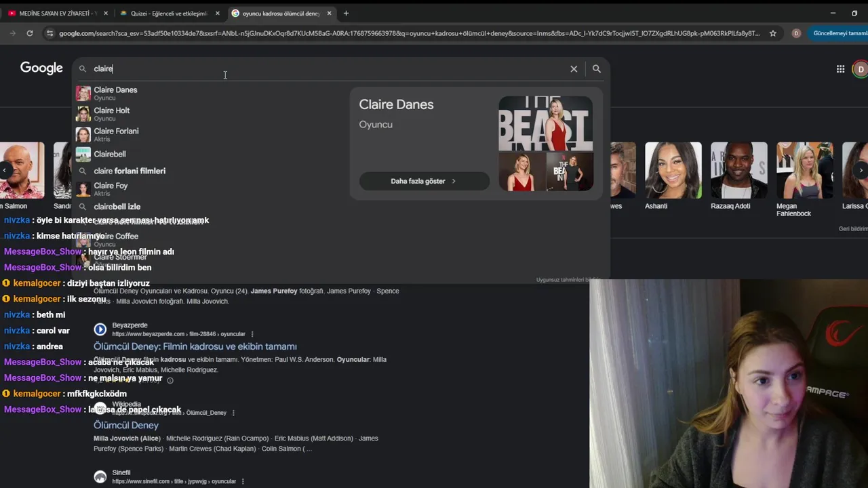868x488 pixels.
Task: Go back in cast carousel with left arrow
Action: [x=6, y=170]
